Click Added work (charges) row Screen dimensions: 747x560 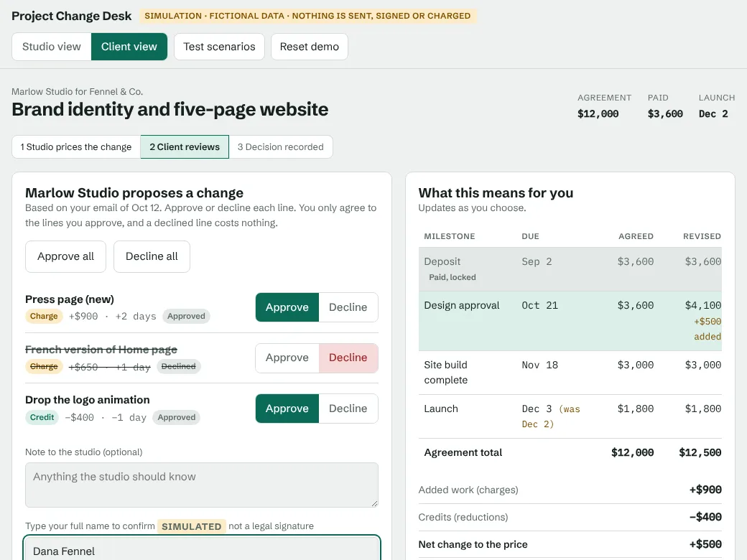pyautogui.click(x=570, y=490)
